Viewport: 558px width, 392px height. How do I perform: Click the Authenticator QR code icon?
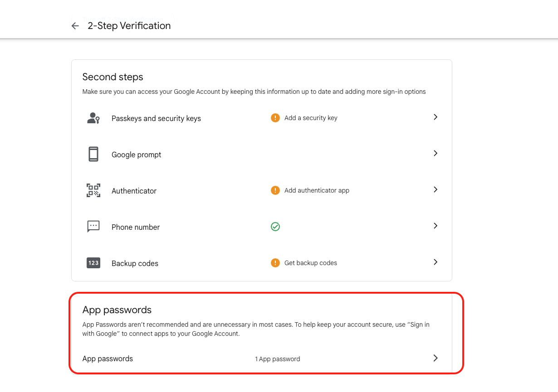point(93,190)
